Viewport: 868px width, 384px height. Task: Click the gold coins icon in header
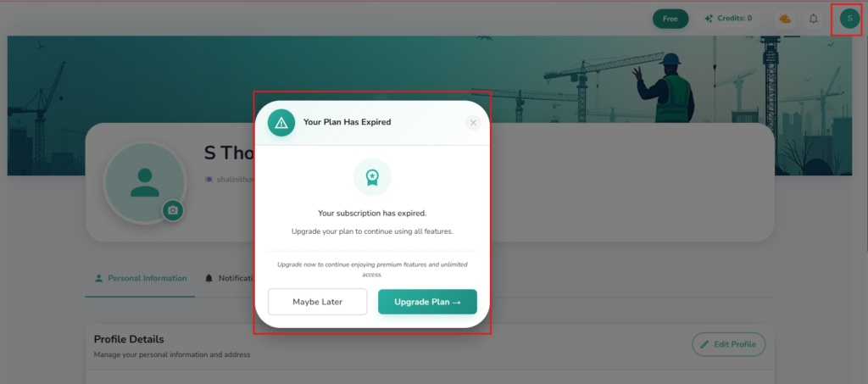pyautogui.click(x=786, y=19)
